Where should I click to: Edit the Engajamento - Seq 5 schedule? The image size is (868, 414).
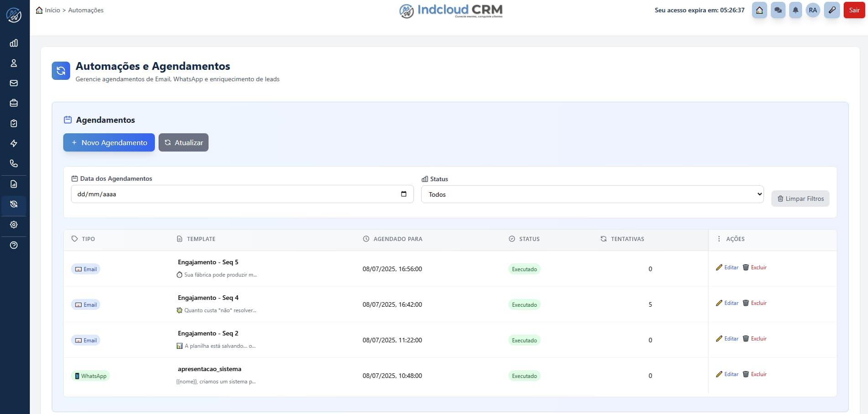click(x=727, y=267)
